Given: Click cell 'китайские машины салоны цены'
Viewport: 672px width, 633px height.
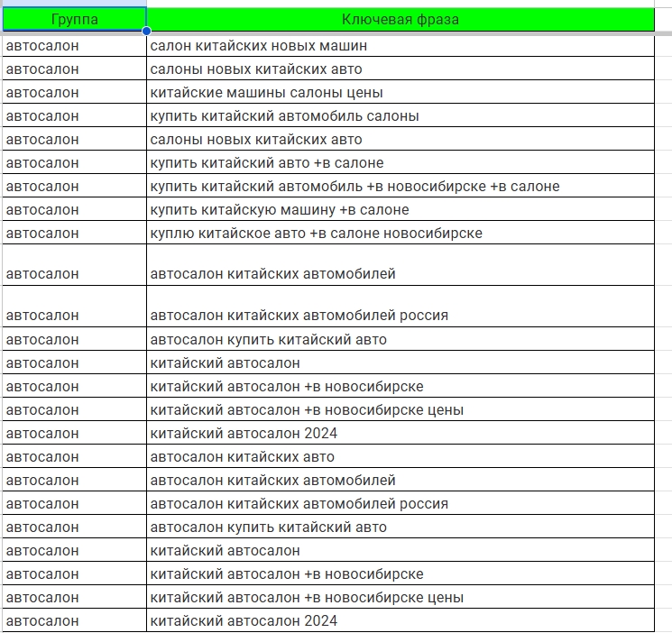Looking at the screenshot, I should (x=400, y=93).
